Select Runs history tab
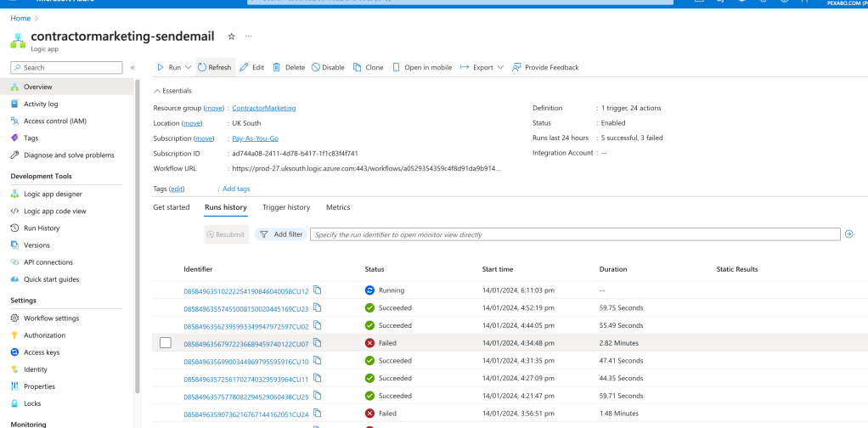Screen dimensions: 868x428 [226, 207]
